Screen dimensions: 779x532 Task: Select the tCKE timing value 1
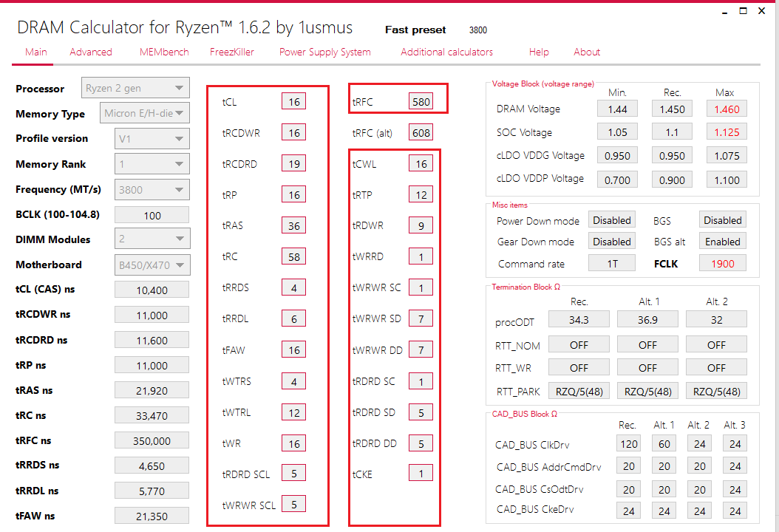(421, 474)
